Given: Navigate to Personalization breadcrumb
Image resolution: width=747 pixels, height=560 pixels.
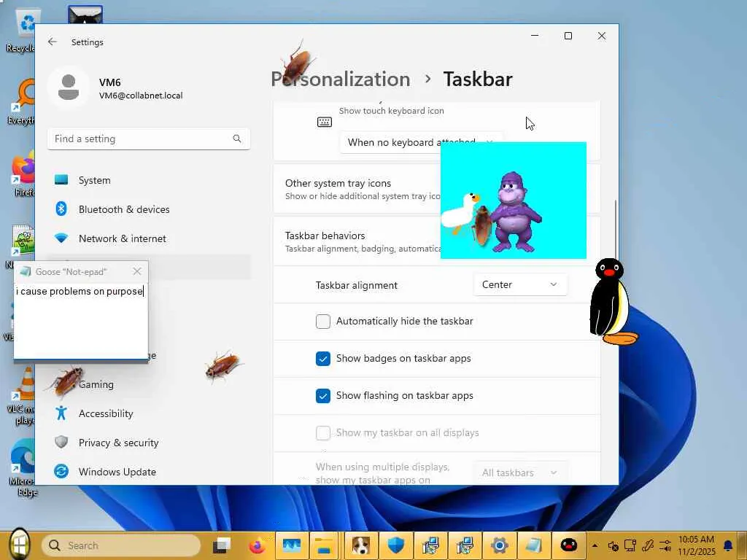Looking at the screenshot, I should tap(340, 79).
